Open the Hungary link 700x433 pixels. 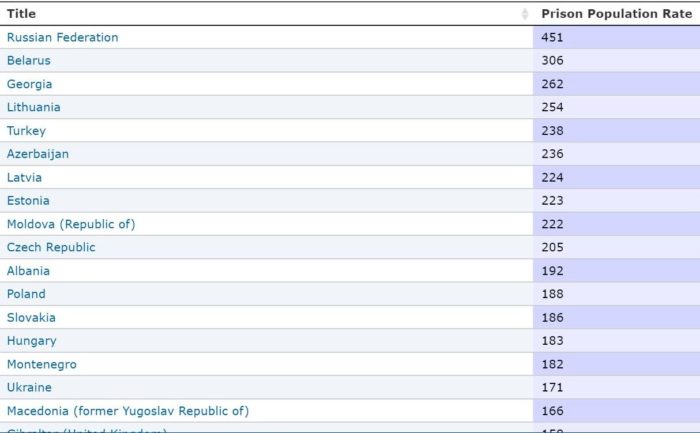click(32, 341)
